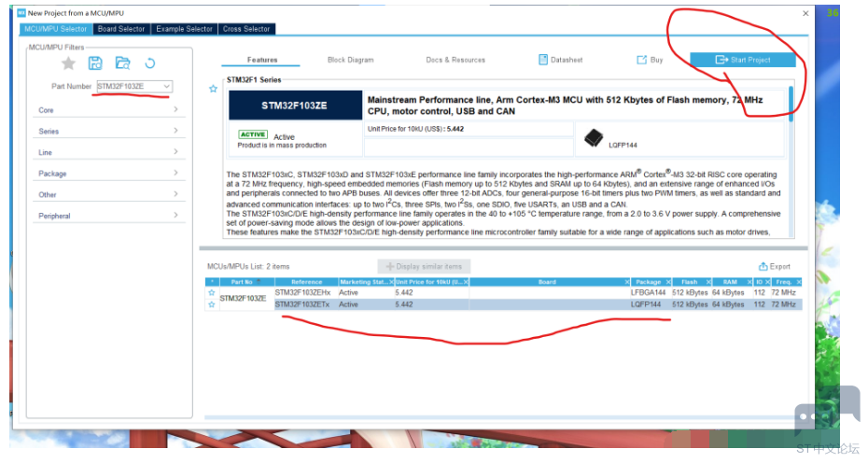The width and height of the screenshot is (868, 463).
Task: Open the Docs & Resources tab
Action: point(455,60)
